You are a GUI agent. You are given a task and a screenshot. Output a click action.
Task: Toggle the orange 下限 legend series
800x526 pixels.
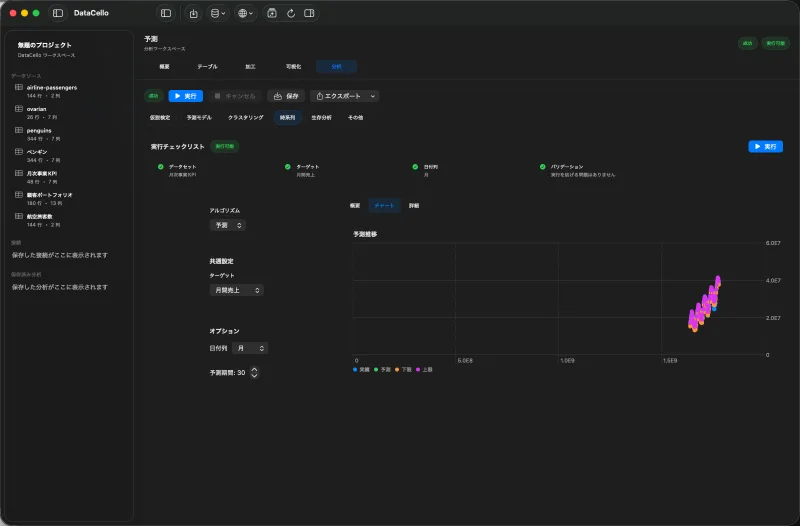[x=403, y=369]
